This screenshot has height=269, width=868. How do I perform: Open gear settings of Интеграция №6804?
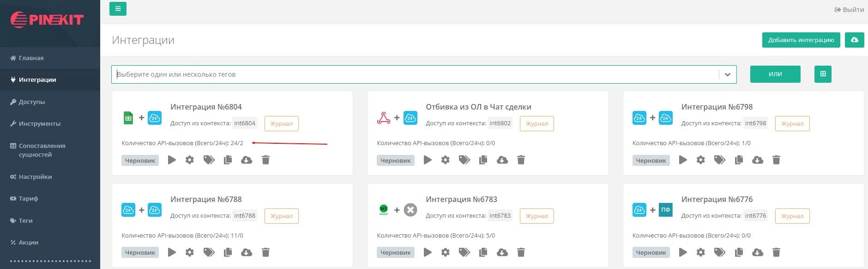click(190, 160)
